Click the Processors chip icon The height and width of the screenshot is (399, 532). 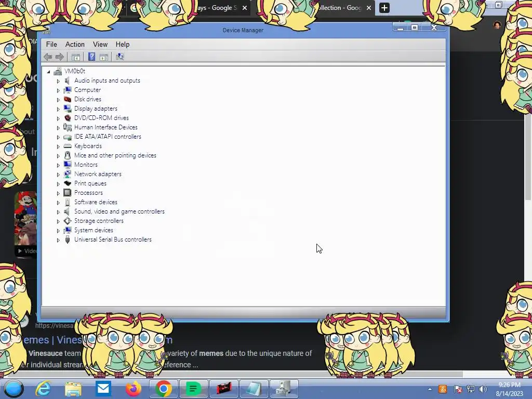[x=68, y=192]
